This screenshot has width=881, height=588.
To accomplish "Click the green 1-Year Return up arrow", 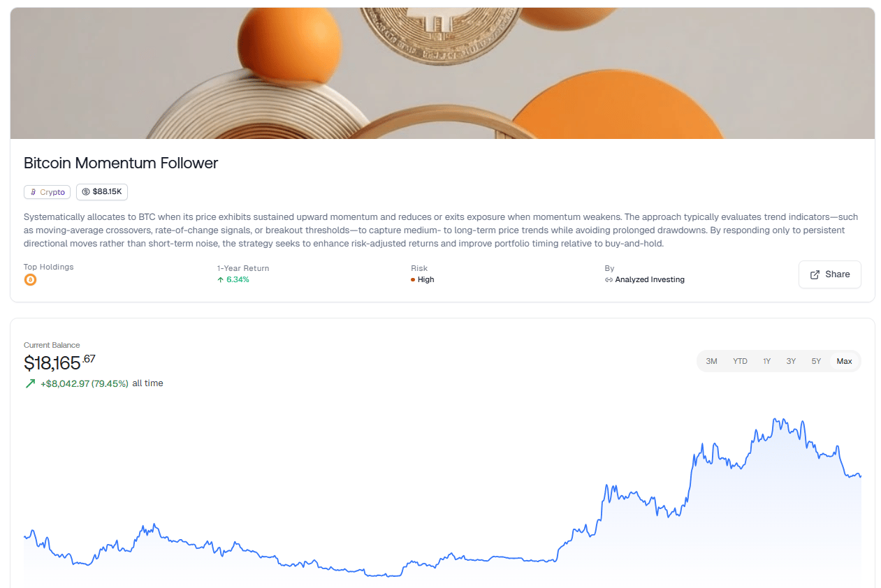I will [x=221, y=279].
